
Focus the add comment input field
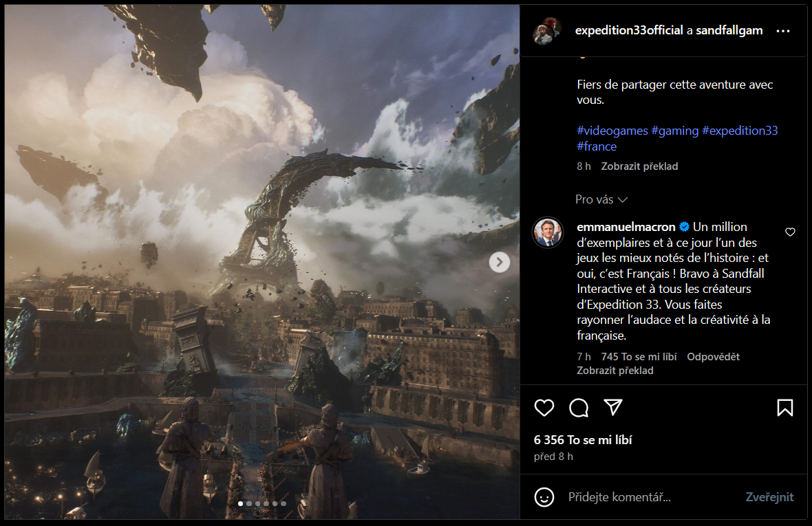tap(650, 497)
